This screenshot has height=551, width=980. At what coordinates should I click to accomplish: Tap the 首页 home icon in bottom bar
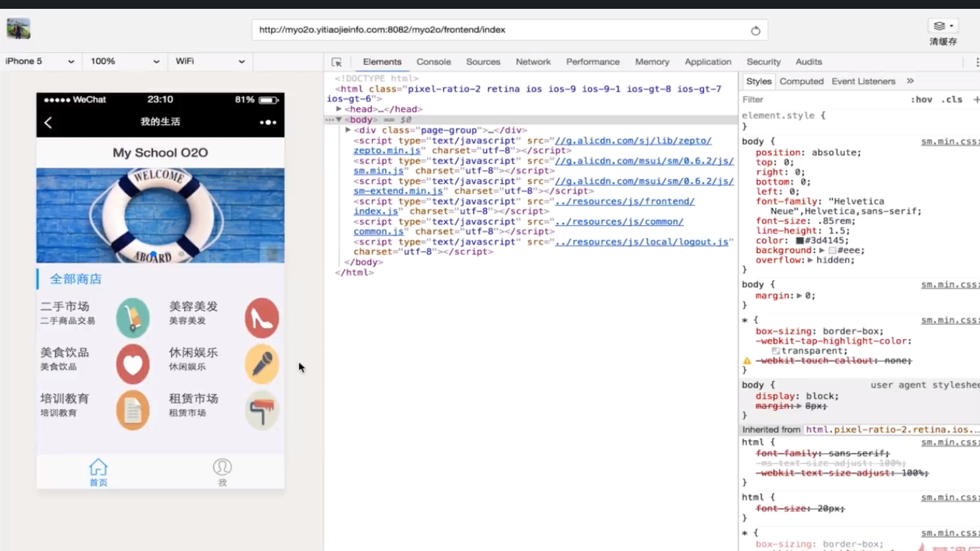[x=98, y=472]
